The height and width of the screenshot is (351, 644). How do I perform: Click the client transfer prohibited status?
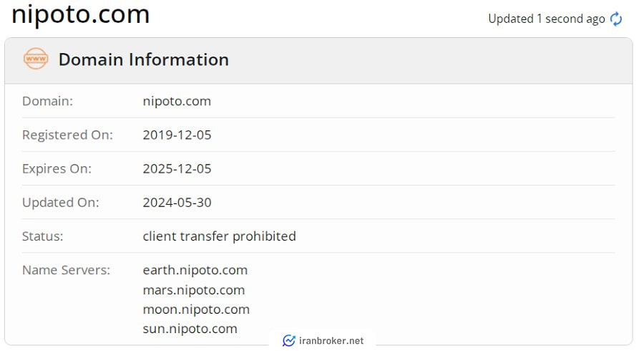(220, 236)
